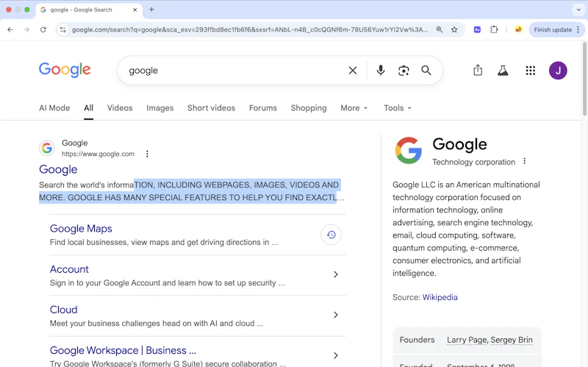588x367 pixels.
Task: Clear the search box with the X icon
Action: coord(353,70)
